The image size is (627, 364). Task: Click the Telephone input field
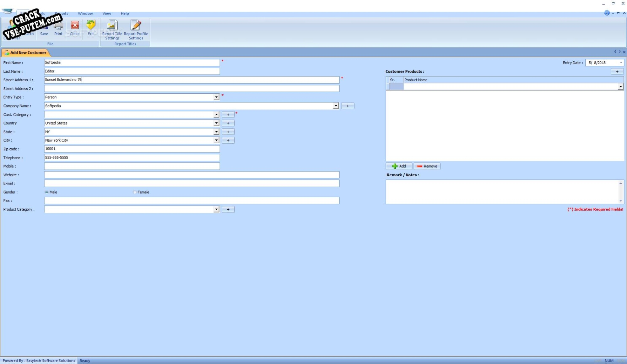click(132, 158)
